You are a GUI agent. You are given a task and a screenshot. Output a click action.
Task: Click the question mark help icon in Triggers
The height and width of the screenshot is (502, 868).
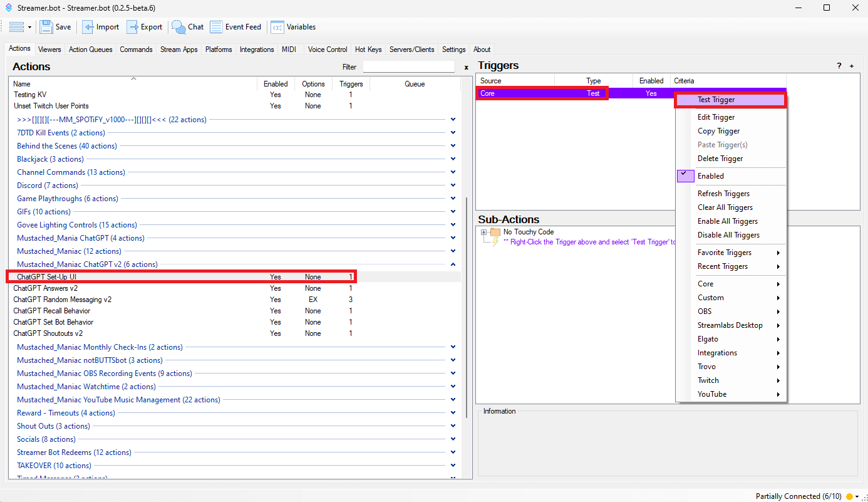click(839, 66)
